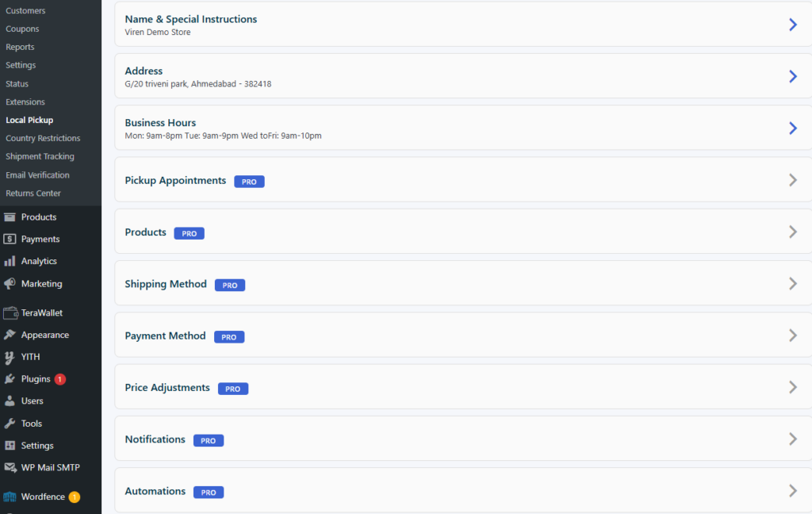Image resolution: width=812 pixels, height=514 pixels.
Task: Click the Email Verification link
Action: click(x=37, y=175)
